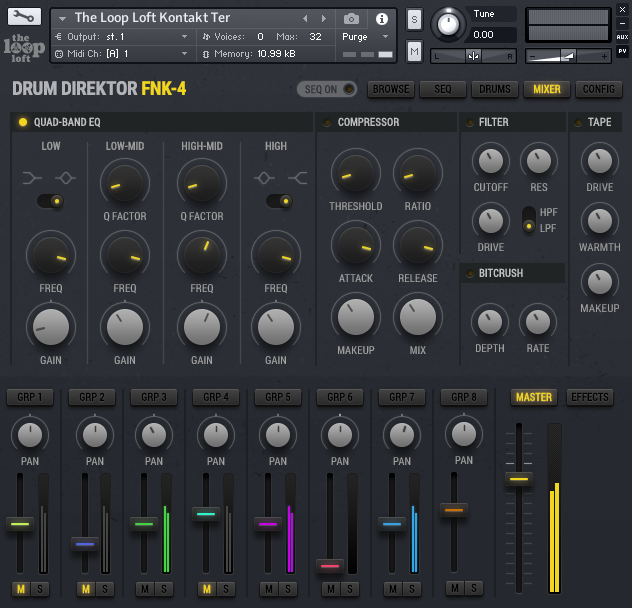This screenshot has width=632, height=608.
Task: Flip the HPF/LPF filter switch
Action: pos(527,220)
